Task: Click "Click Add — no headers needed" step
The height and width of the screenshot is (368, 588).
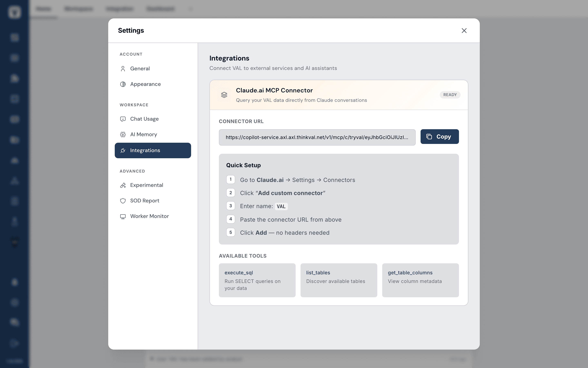Action: pos(285,233)
